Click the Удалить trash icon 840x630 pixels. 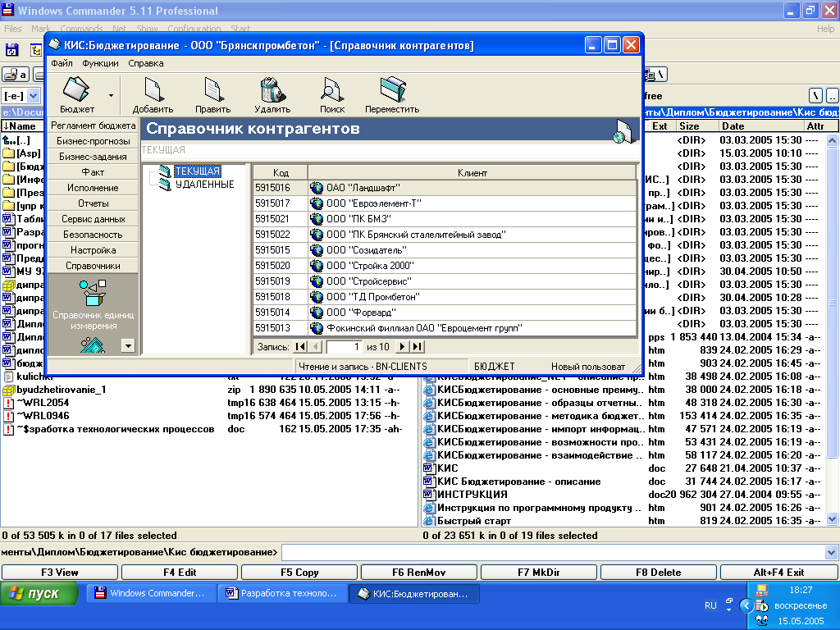coord(272,89)
